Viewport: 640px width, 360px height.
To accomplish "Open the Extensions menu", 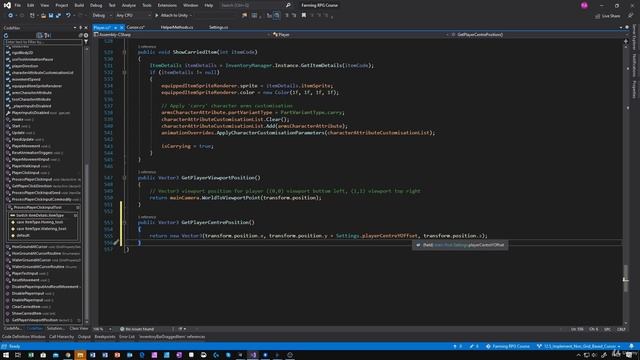I will (167, 5).
